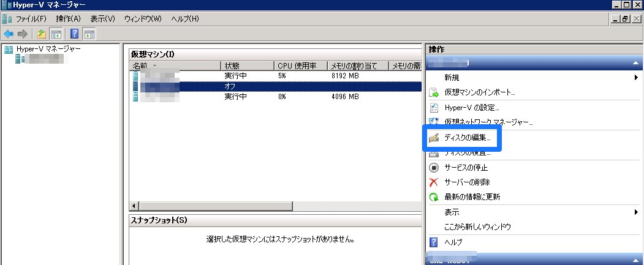Click the Forward arrow toolbar icon
The height and width of the screenshot is (265, 644).
[x=23, y=34]
